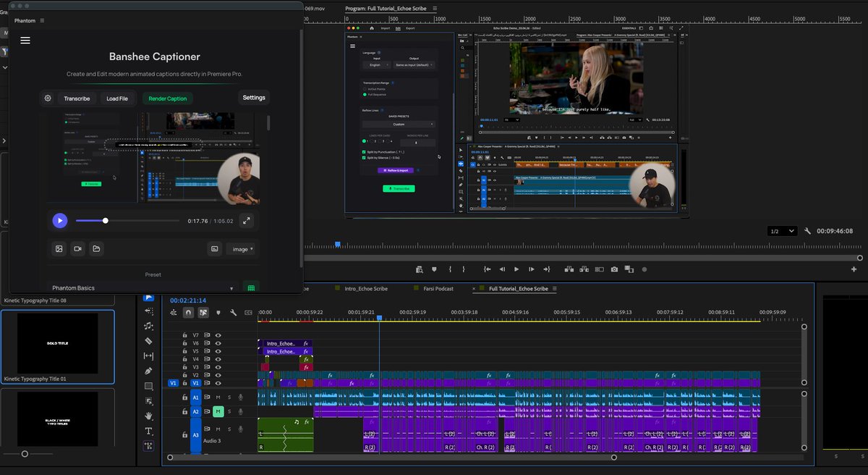This screenshot has width=868, height=475.
Task: Solo track A1 with S button
Action: pos(229,397)
